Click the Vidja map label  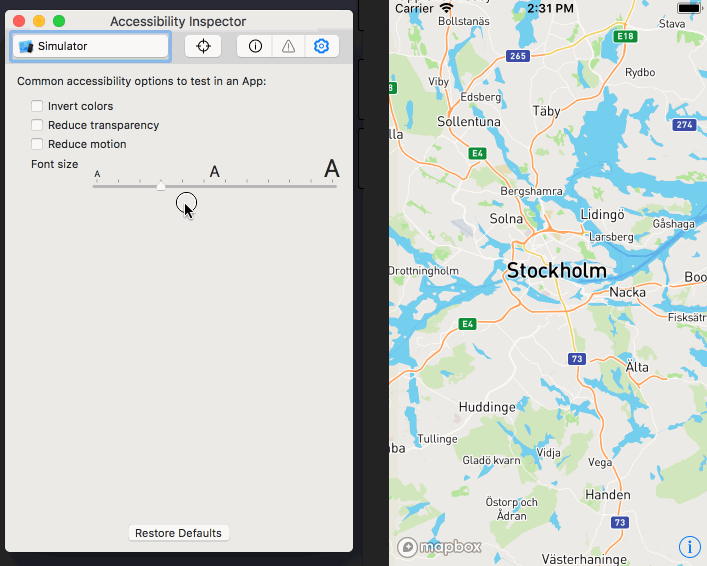coord(548,452)
